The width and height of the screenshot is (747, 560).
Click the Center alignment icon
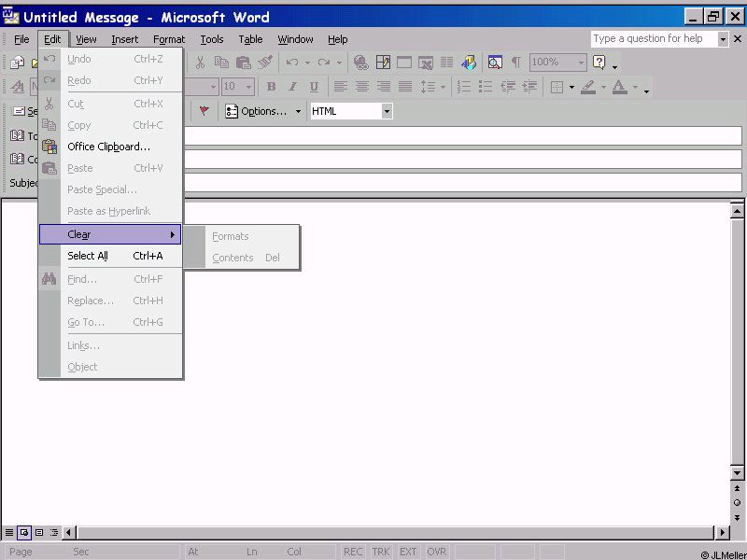point(361,87)
